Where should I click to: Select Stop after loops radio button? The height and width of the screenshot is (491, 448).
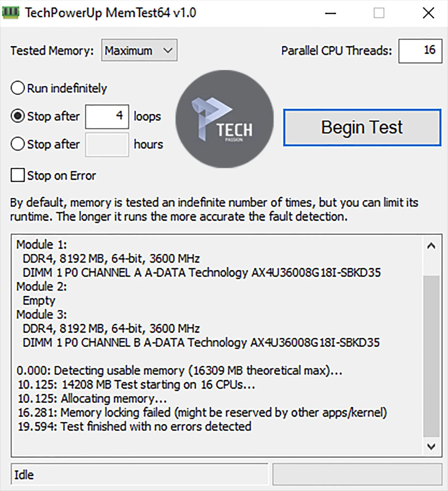(x=17, y=116)
